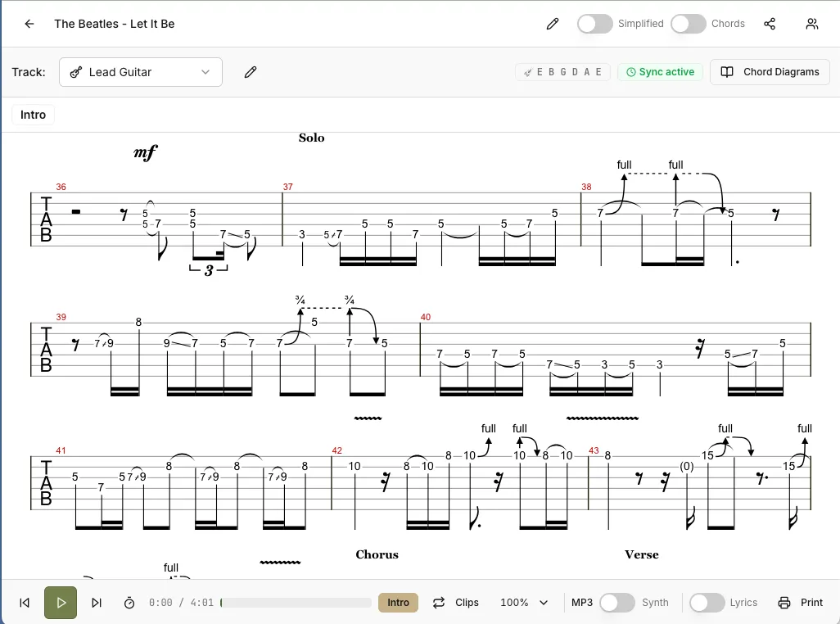Select the Intro section tab

point(34,115)
